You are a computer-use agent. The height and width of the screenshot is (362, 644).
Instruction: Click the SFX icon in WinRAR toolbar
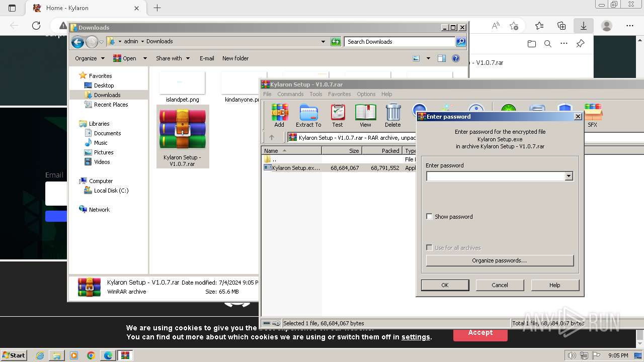click(593, 116)
